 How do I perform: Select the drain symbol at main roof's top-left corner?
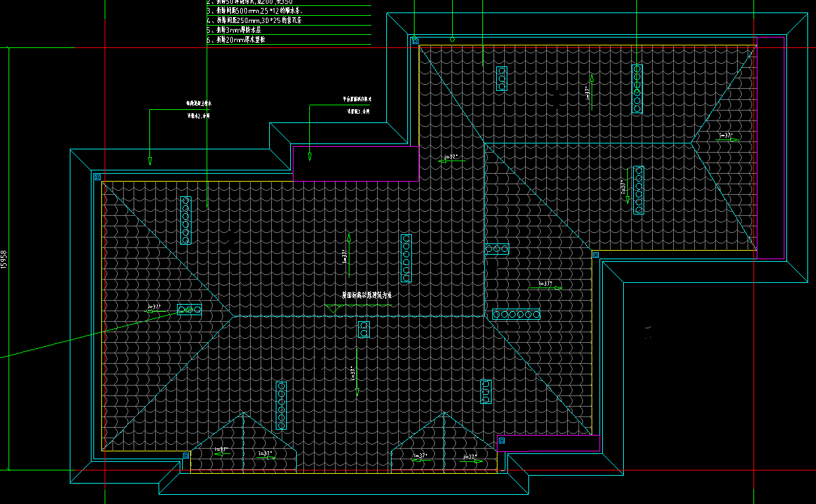coord(97,177)
